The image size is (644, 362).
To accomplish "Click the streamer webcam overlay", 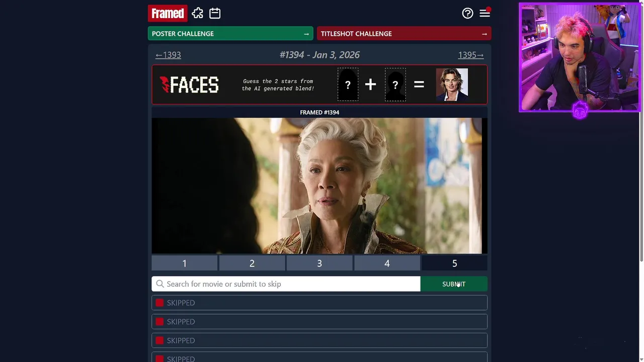I will [580, 57].
